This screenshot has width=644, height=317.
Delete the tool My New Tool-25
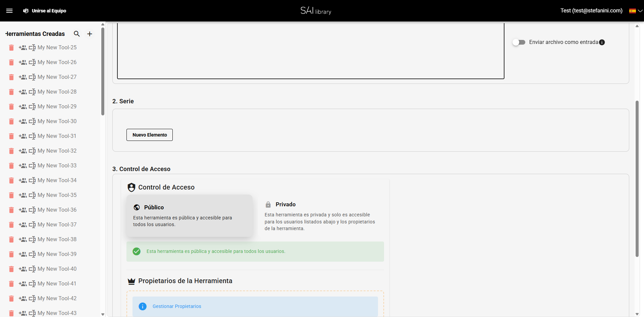[11, 48]
